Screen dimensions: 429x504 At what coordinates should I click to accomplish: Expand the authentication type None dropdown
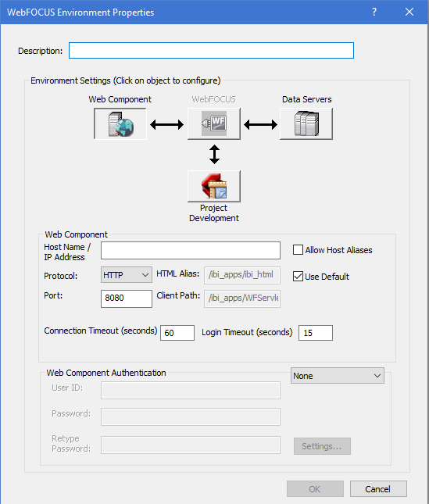[x=337, y=375]
